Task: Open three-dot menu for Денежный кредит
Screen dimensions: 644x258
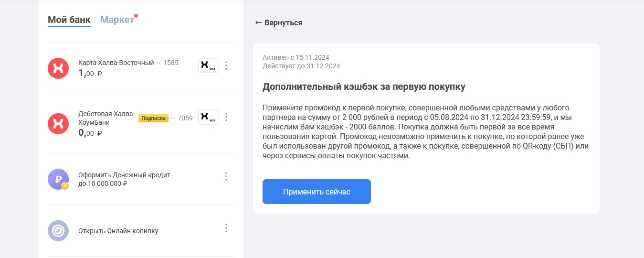Action: click(226, 176)
